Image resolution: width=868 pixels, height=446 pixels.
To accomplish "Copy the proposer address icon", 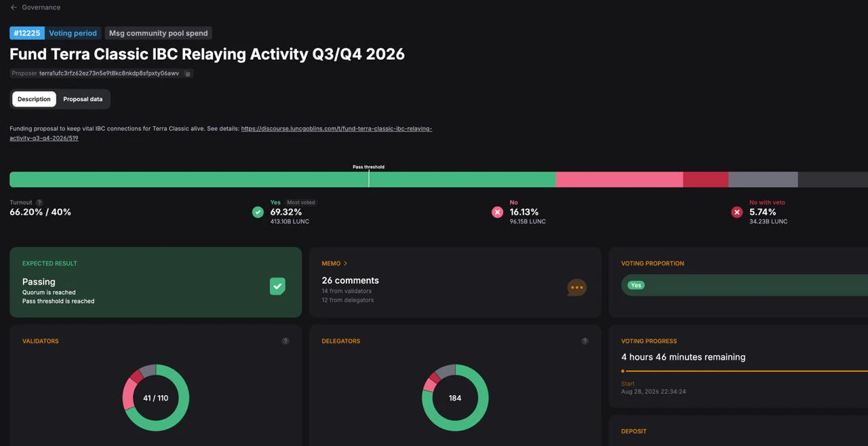I will (x=188, y=73).
